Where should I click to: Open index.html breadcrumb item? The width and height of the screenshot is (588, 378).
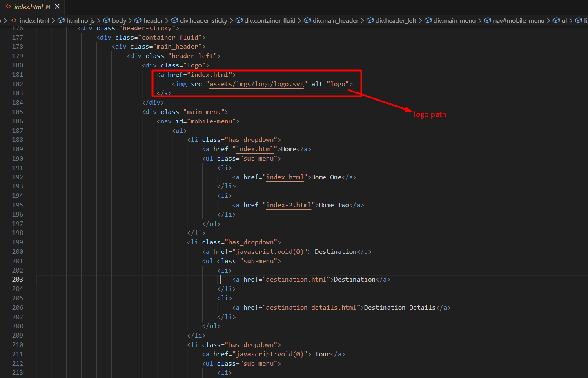point(34,20)
